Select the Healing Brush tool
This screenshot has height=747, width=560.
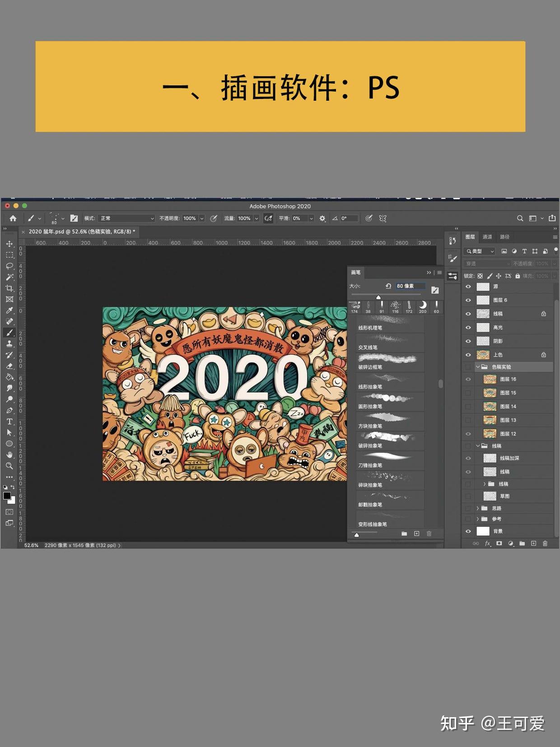(x=9, y=321)
